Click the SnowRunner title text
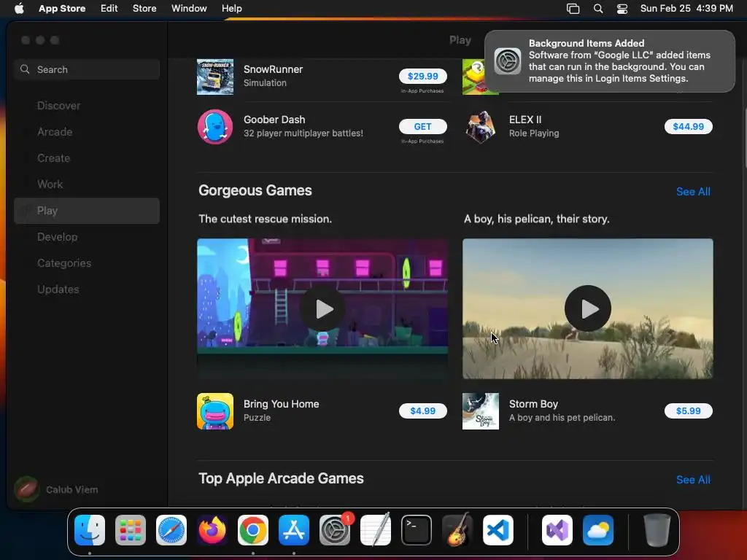 273,69
